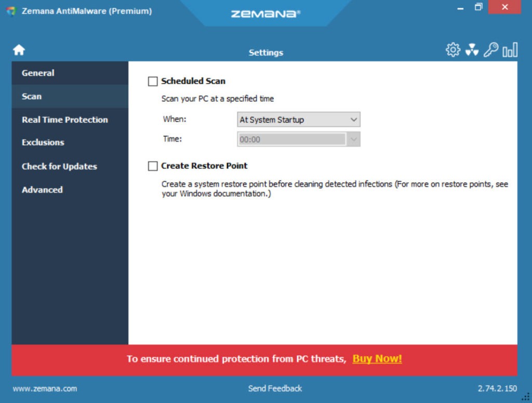Open the license key icon
532x403 pixels.
(x=491, y=49)
